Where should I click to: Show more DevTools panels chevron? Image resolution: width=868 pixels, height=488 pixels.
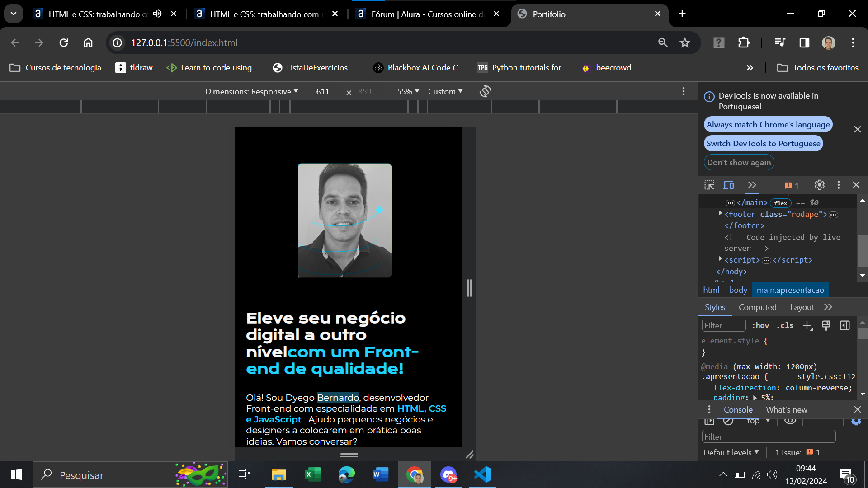pos(752,185)
